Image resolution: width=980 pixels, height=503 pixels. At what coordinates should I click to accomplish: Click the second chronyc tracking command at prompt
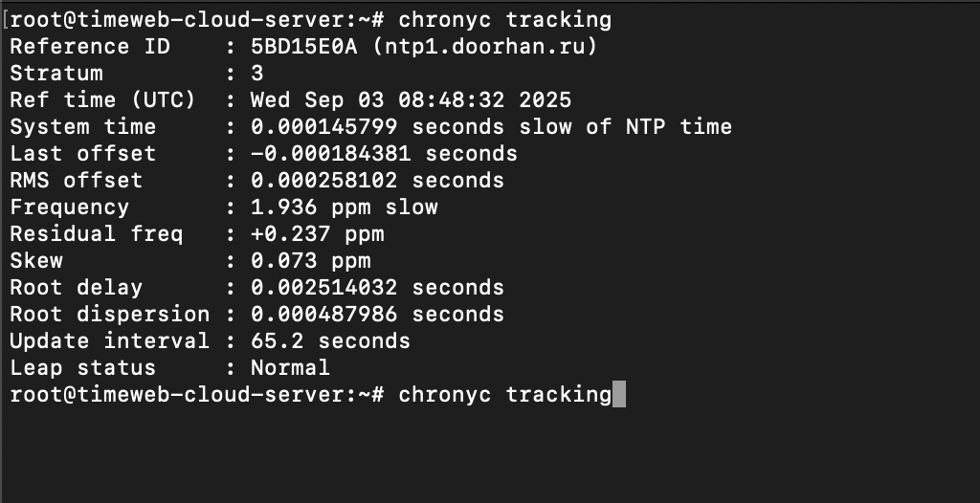pyautogui.click(x=505, y=395)
